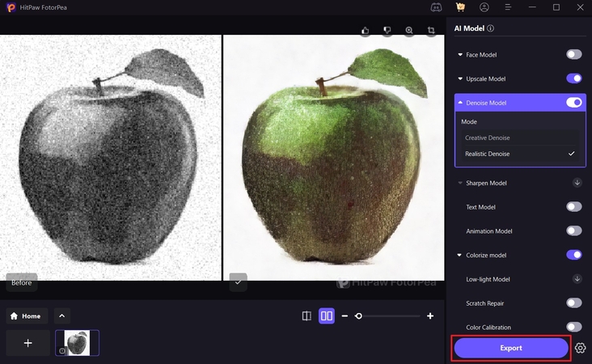The height and width of the screenshot is (364, 592).
Task: Expand the Sharpen Model section arrow
Action: (460, 183)
